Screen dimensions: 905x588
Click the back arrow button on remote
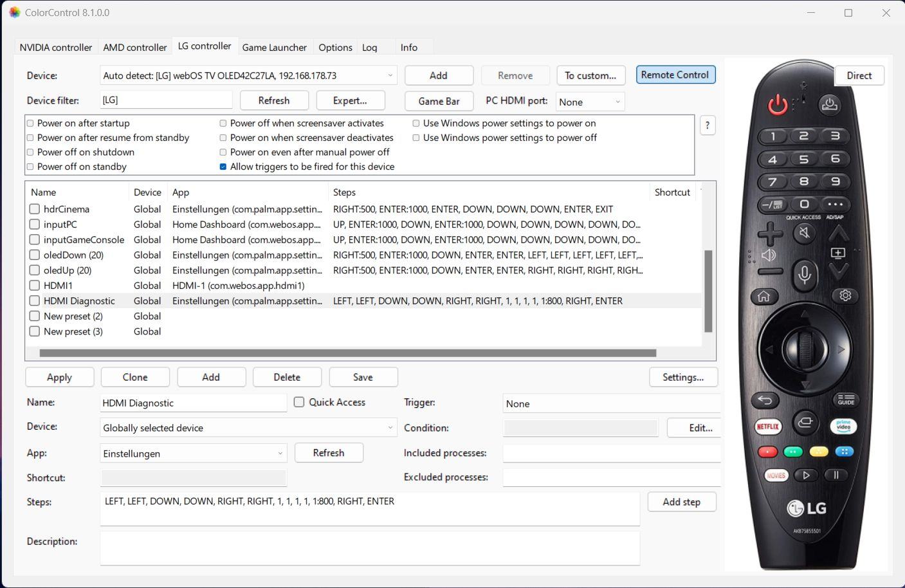[765, 400]
